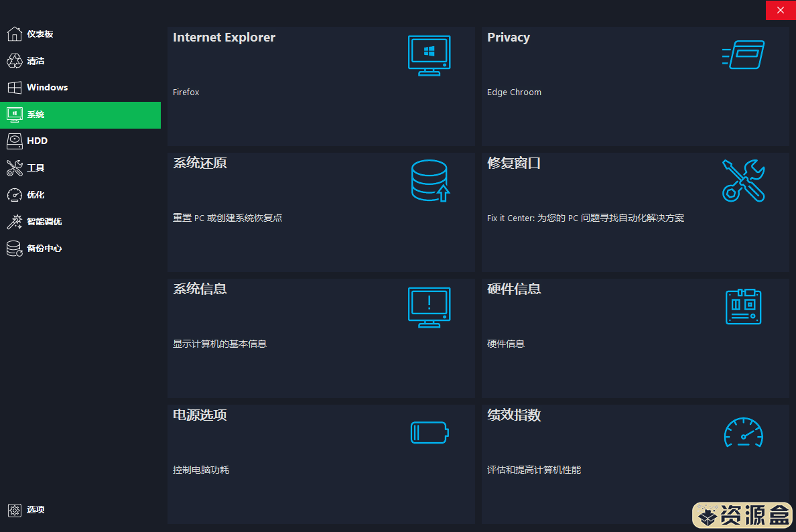
Task: Click the gauge icon beside 优化
Action: (x=14, y=195)
